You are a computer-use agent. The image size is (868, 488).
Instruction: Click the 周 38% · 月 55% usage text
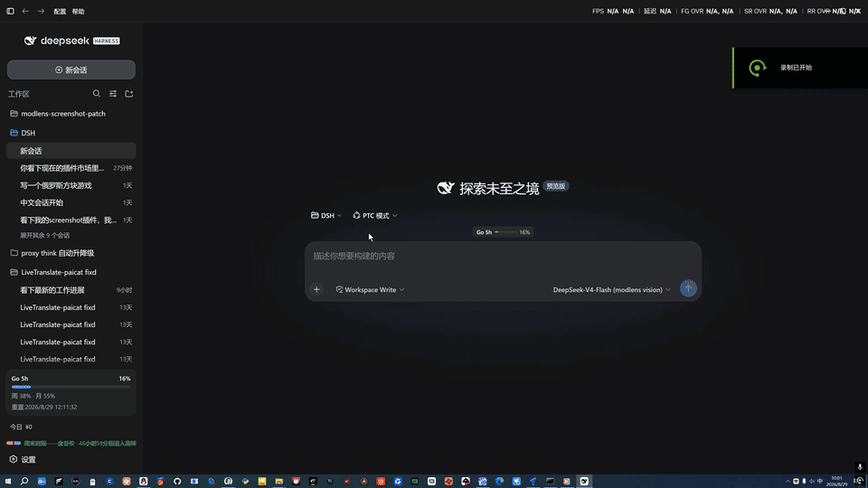click(33, 396)
